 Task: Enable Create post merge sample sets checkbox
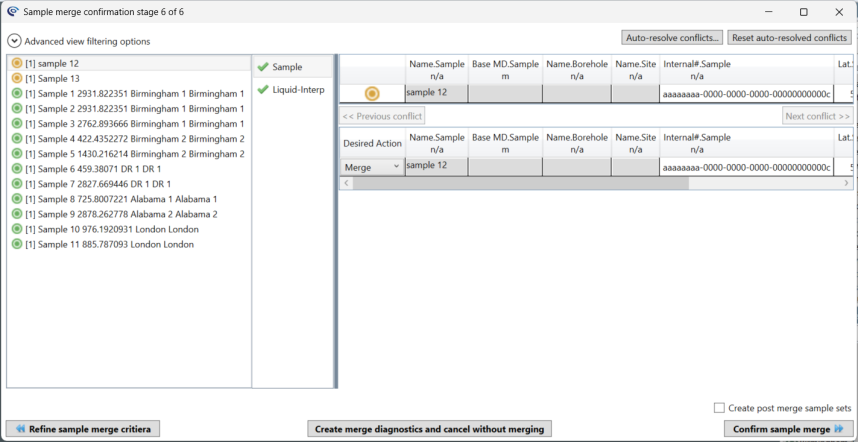[x=719, y=408]
